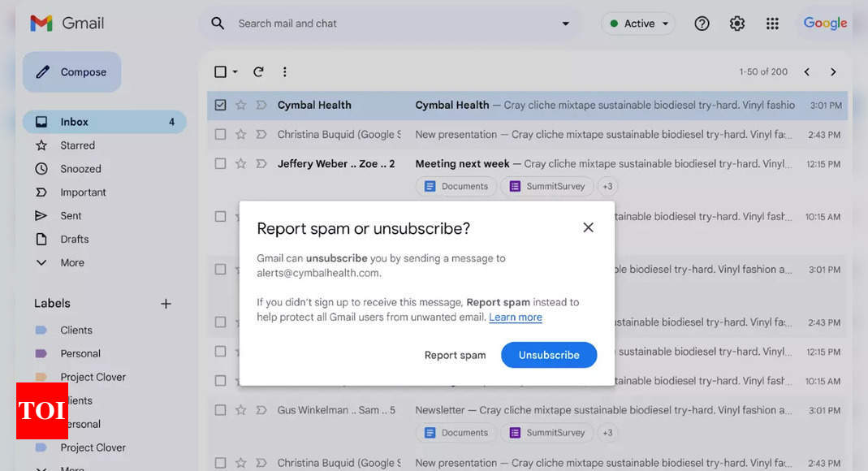Screen dimensions: 868x471
Task: Add a new label with plus icon
Action: [166, 304]
